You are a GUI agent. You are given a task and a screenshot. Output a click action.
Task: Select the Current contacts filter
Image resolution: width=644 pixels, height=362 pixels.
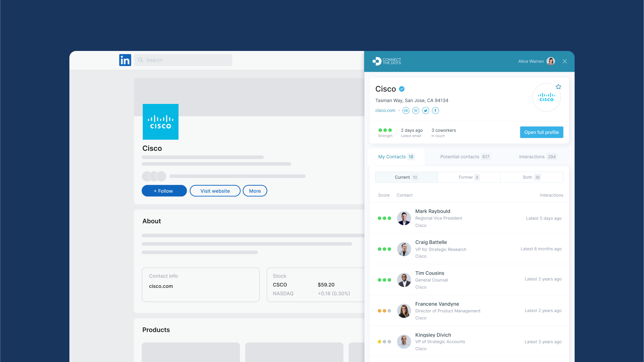(x=406, y=177)
